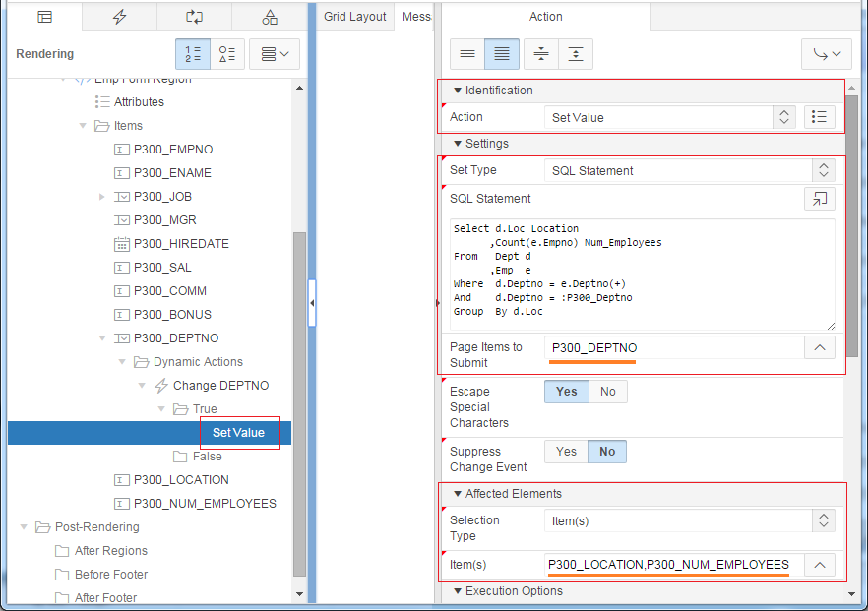Select P300_ENAME item
This screenshot has height=611, width=868.
click(x=173, y=173)
